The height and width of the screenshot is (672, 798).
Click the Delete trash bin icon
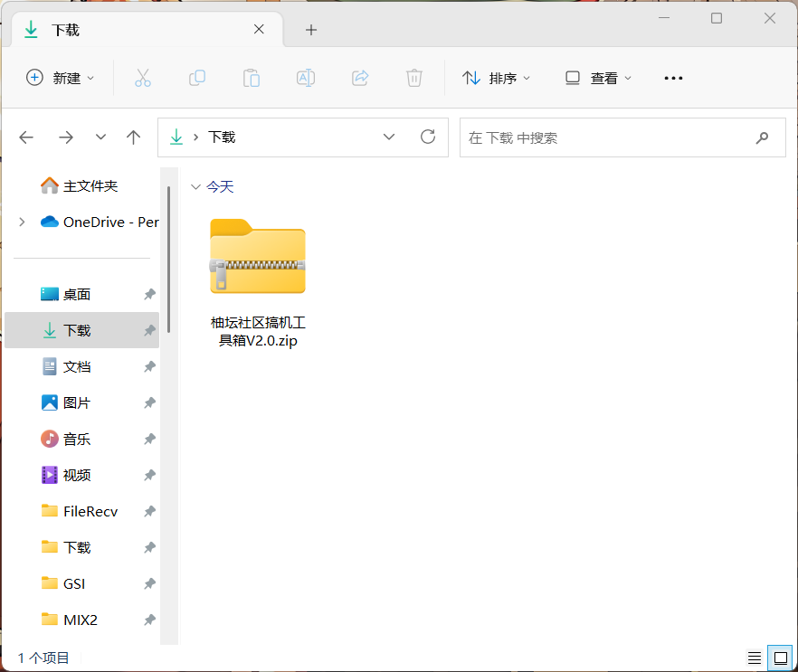(x=414, y=78)
